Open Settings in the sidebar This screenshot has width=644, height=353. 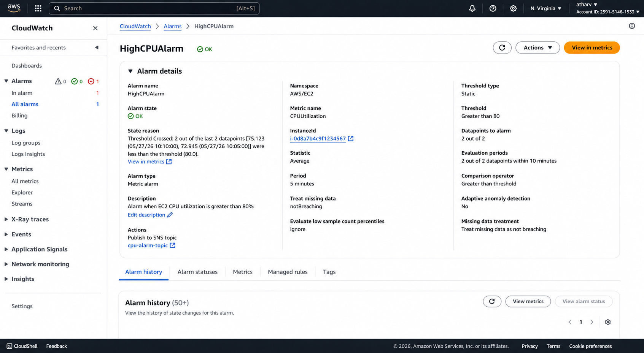(x=22, y=306)
